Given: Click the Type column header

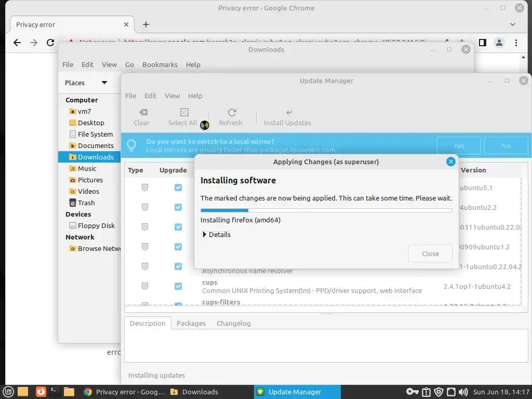Looking at the screenshot, I should [x=136, y=170].
